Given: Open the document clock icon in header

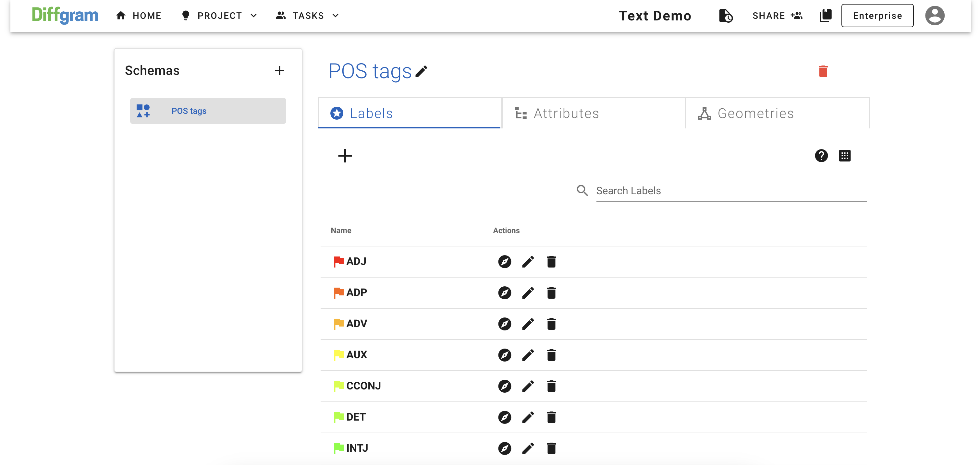Looking at the screenshot, I should tap(726, 16).
